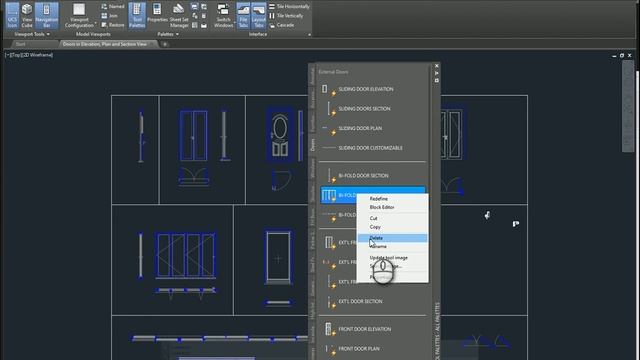Click the drawing window's vertical scrollbar
The height and width of the screenshot is (360, 640).
pyautogui.click(x=629, y=107)
